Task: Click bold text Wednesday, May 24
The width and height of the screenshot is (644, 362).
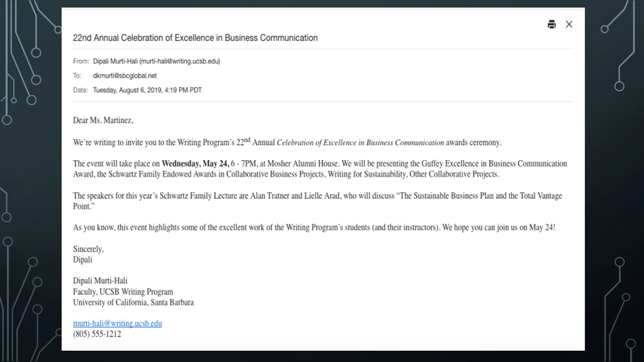Action: [195, 164]
